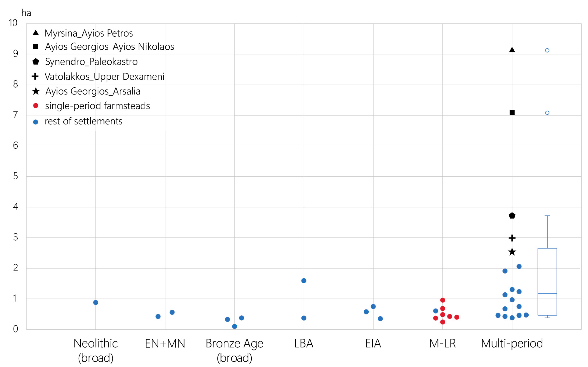Click the blue rest of settlements legend dot

[x=36, y=122]
